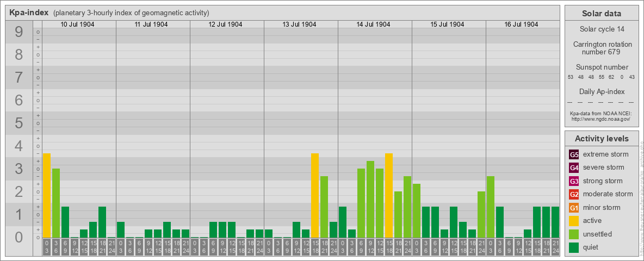Click the G4 severe storm badge
The width and height of the screenshot is (644, 261).
tap(574, 168)
